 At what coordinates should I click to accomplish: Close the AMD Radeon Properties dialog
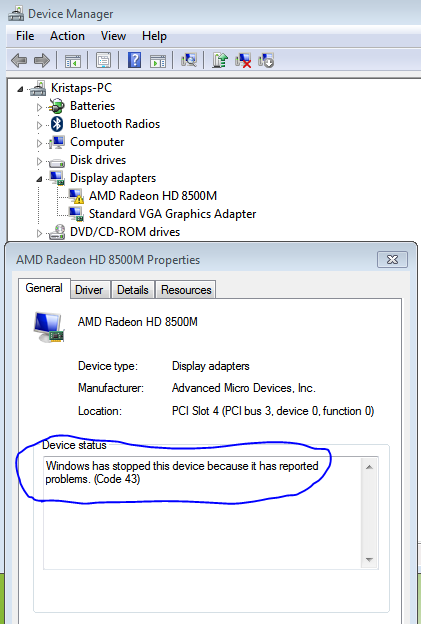pos(392,259)
